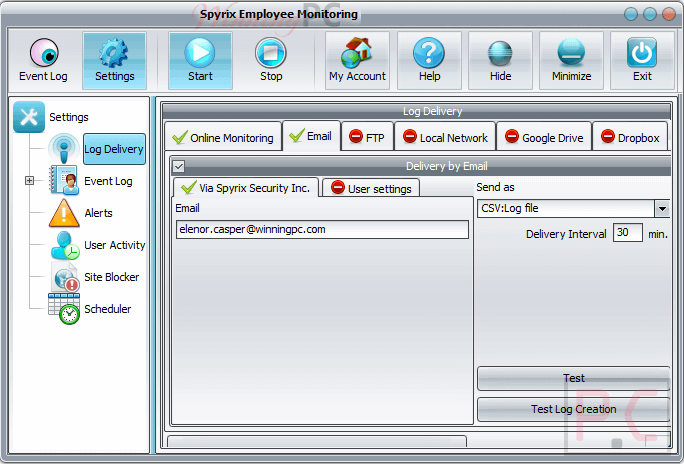Select the Log Delivery antenna icon
Screen dimensions: 684x464
coord(64,149)
